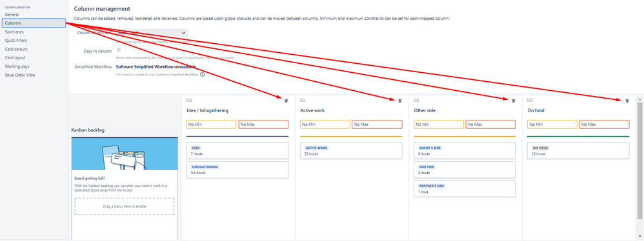Click the '23 issues' count text

(311, 154)
